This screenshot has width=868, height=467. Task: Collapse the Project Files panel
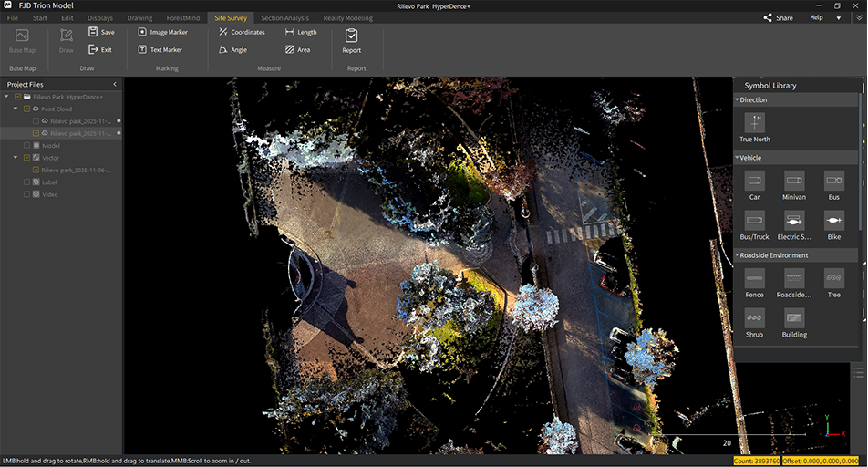pyautogui.click(x=114, y=84)
